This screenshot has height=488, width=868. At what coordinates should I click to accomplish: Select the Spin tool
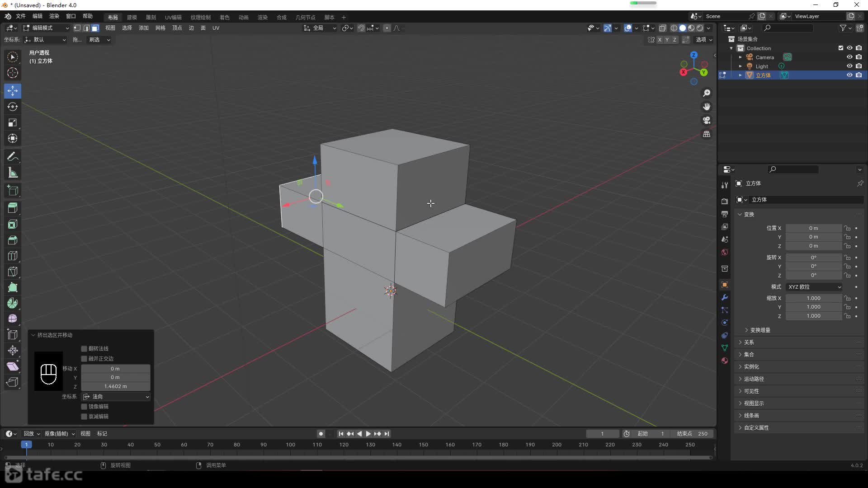coord(13,303)
